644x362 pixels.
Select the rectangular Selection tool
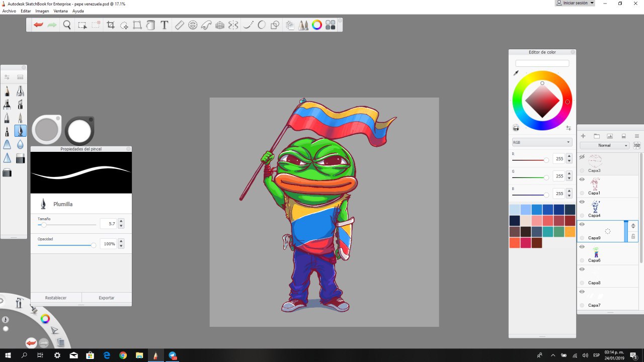(82, 25)
